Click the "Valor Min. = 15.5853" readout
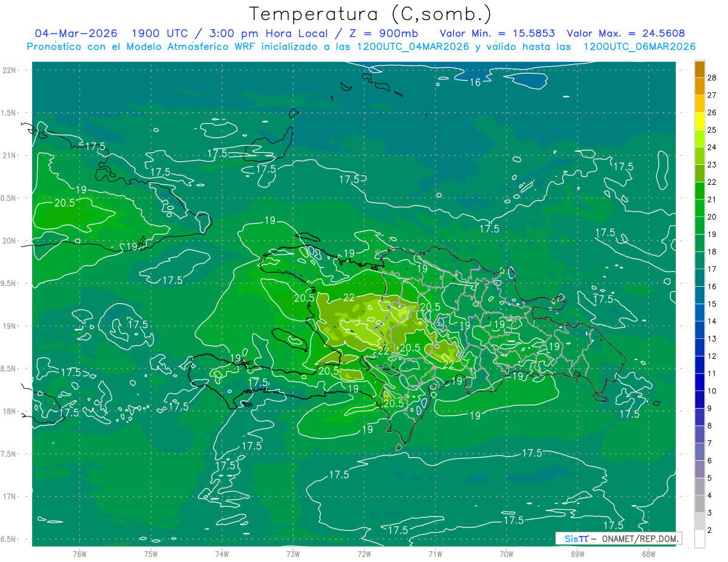728x562 pixels. click(x=497, y=33)
